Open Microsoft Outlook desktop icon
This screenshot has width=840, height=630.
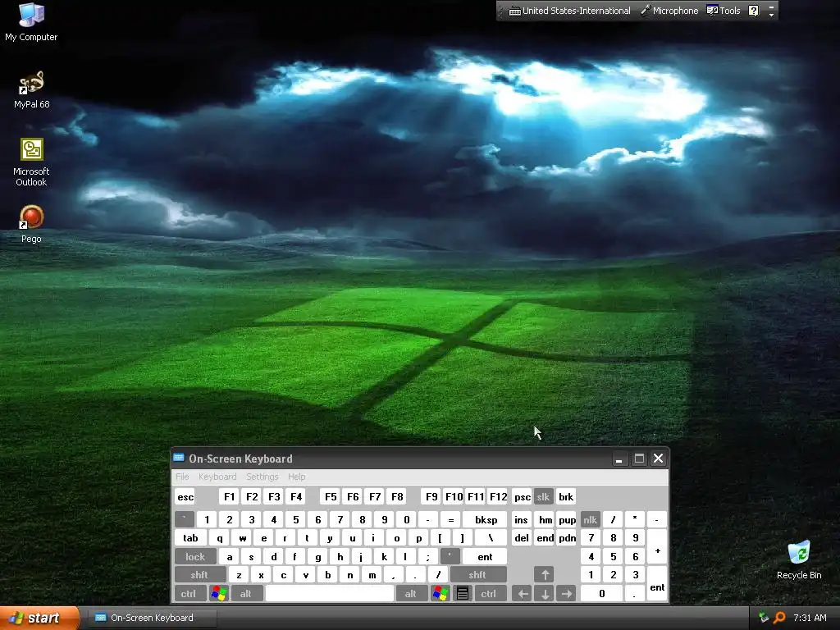(31, 162)
